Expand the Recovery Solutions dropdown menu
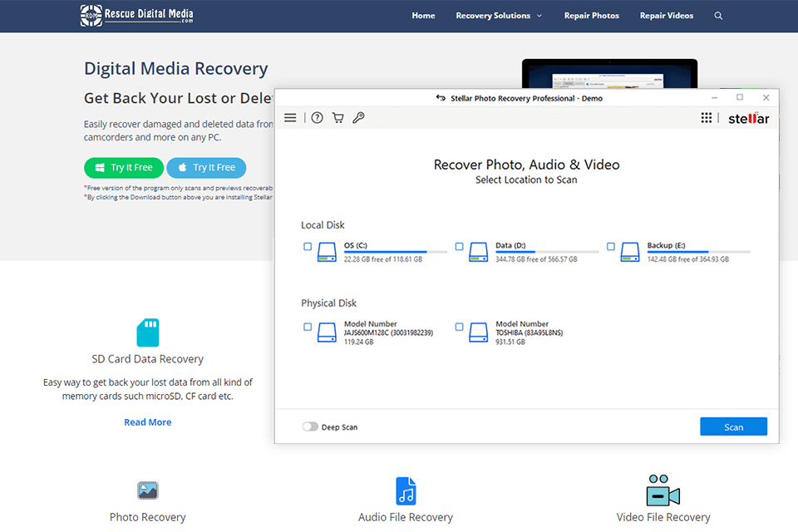This screenshot has width=798, height=532. click(499, 16)
